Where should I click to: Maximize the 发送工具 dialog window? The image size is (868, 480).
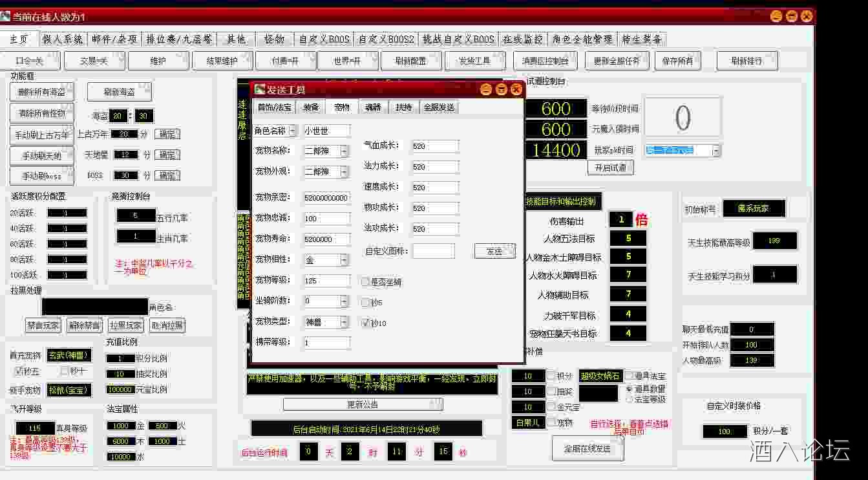click(x=501, y=89)
